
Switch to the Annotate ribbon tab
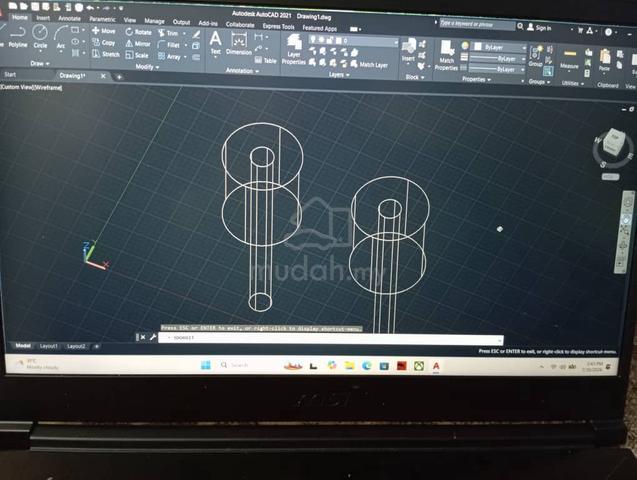click(69, 18)
